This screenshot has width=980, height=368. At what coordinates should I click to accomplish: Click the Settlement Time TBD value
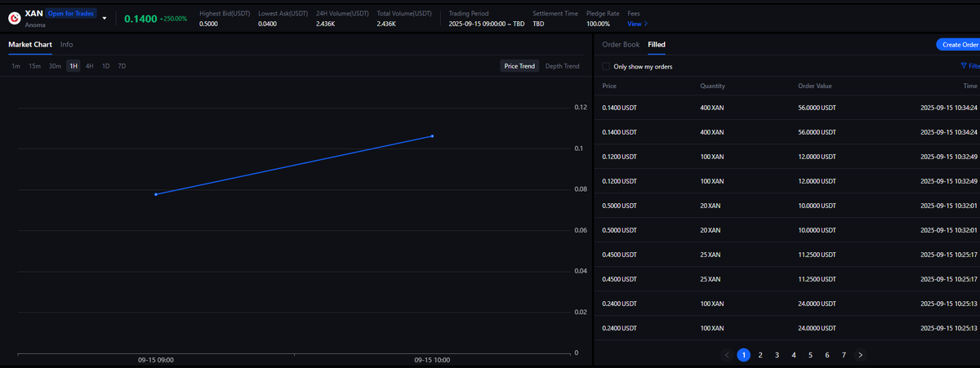tap(538, 24)
